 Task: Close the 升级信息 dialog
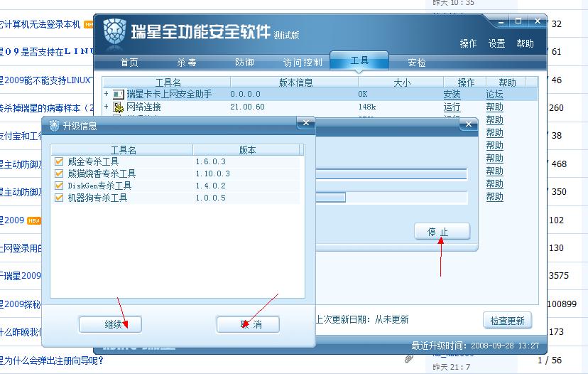coord(306,123)
